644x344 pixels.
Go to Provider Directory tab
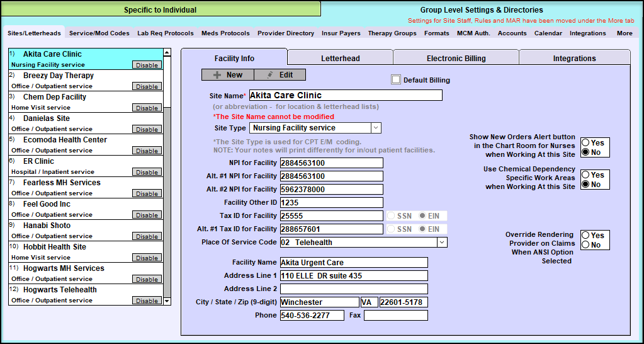point(285,33)
